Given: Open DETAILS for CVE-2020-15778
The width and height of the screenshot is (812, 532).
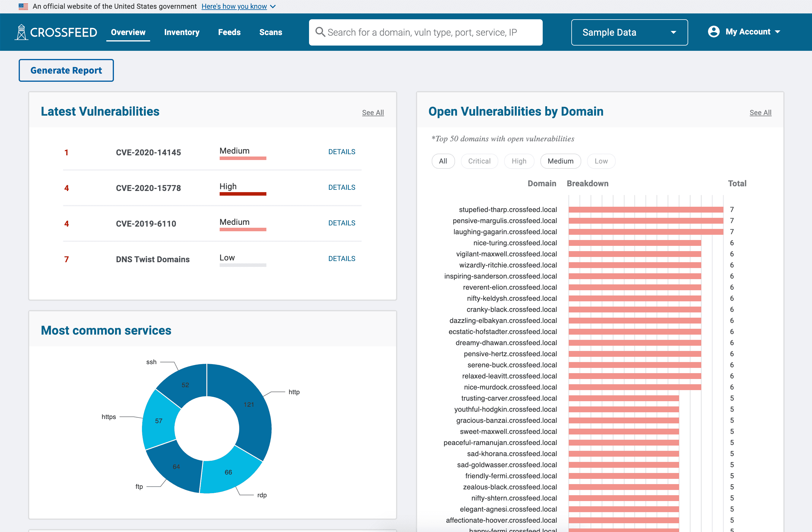Looking at the screenshot, I should click(x=341, y=187).
